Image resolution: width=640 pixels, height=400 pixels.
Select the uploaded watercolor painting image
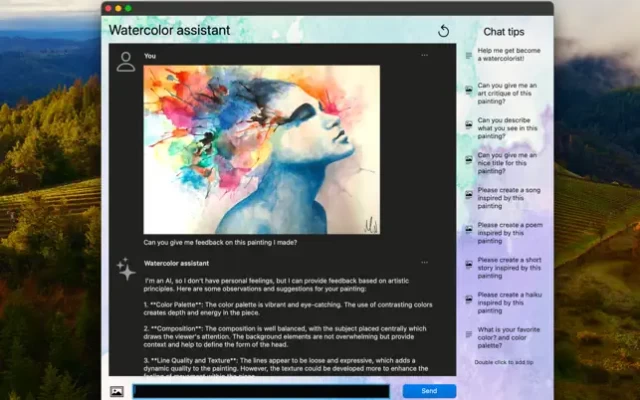(x=261, y=148)
